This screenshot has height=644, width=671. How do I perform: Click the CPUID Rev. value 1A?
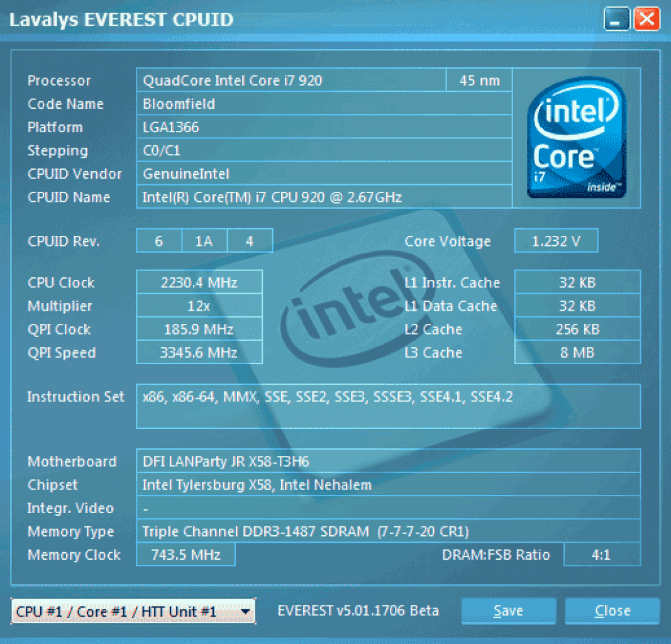204,241
